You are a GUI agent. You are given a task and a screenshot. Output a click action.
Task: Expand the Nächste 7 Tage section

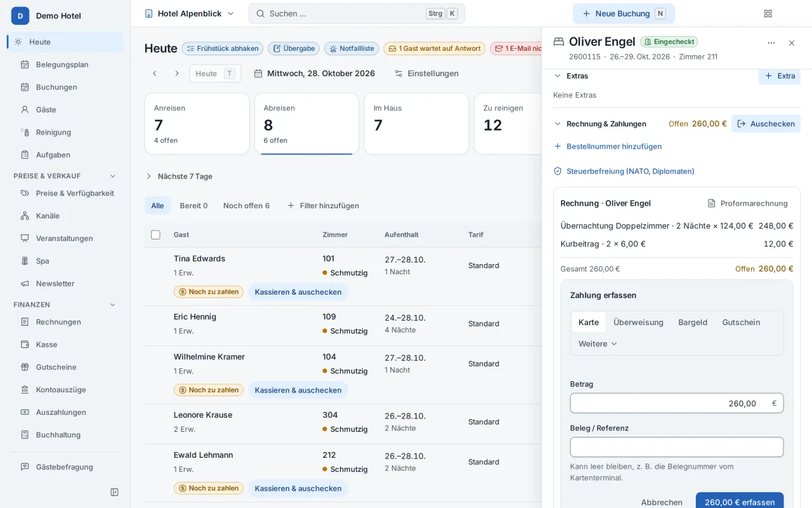(x=179, y=177)
